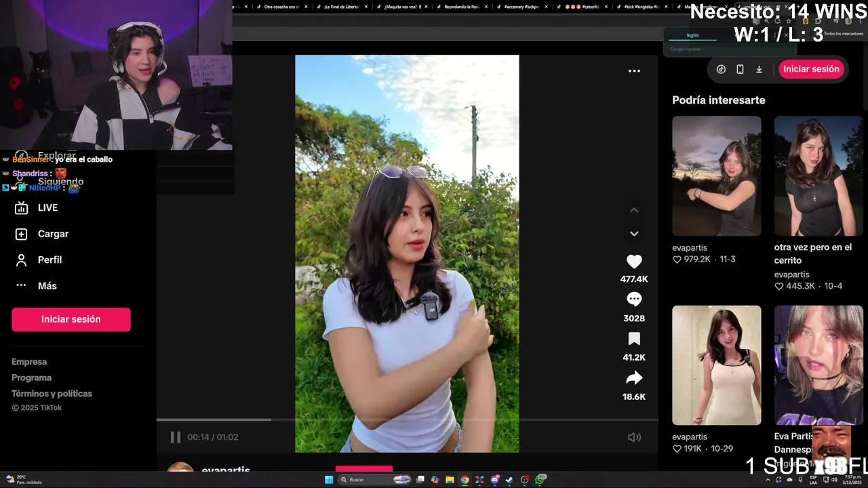868x488 pixels.
Task: Switch to '¿Maquita sos vos?' browser tab
Action: pyautogui.click(x=401, y=7)
